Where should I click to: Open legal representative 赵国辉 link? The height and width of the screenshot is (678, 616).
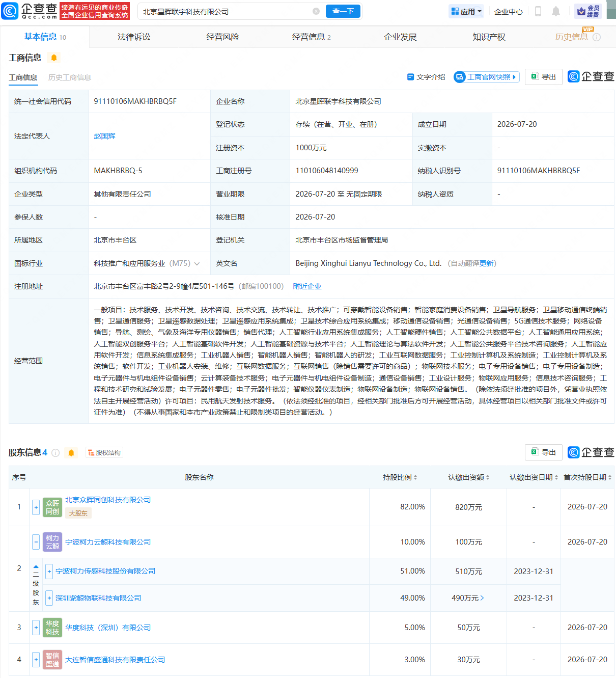tap(104, 136)
